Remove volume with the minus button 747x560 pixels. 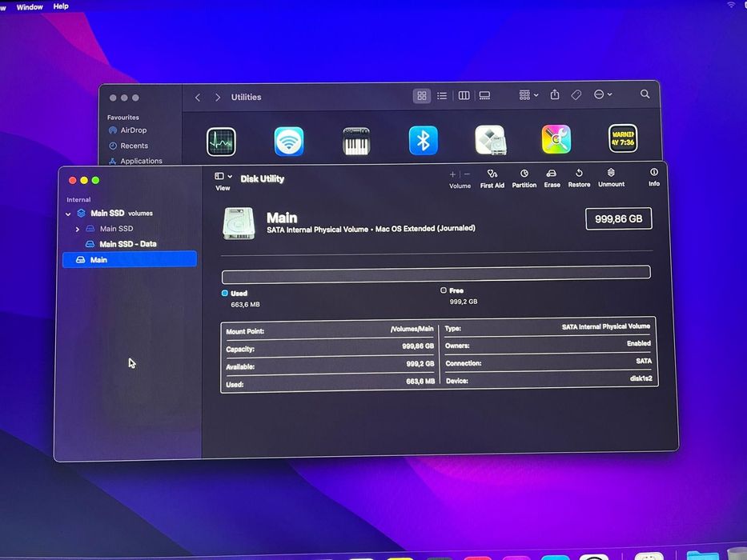467,174
